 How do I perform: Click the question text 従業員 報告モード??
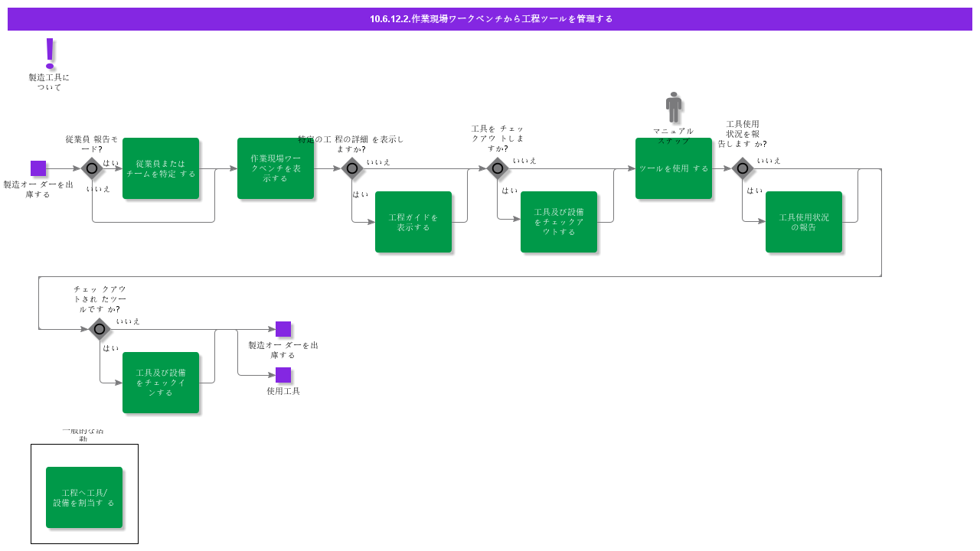pos(92,144)
